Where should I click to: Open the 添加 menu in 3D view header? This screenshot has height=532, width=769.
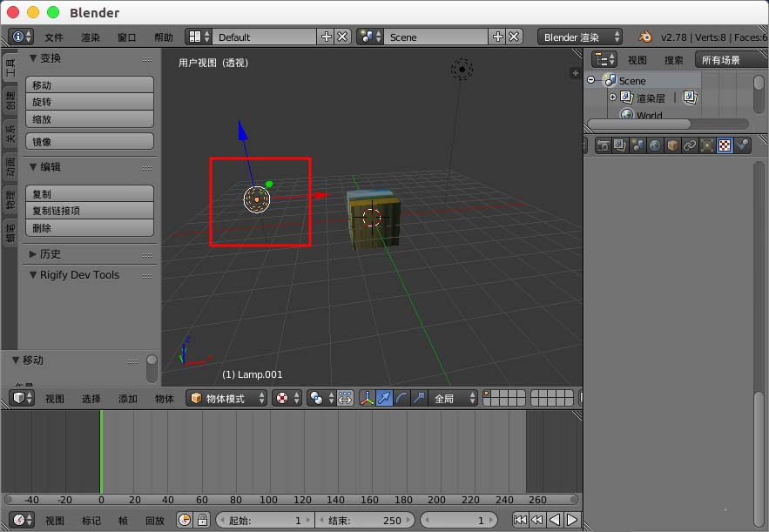pos(128,398)
